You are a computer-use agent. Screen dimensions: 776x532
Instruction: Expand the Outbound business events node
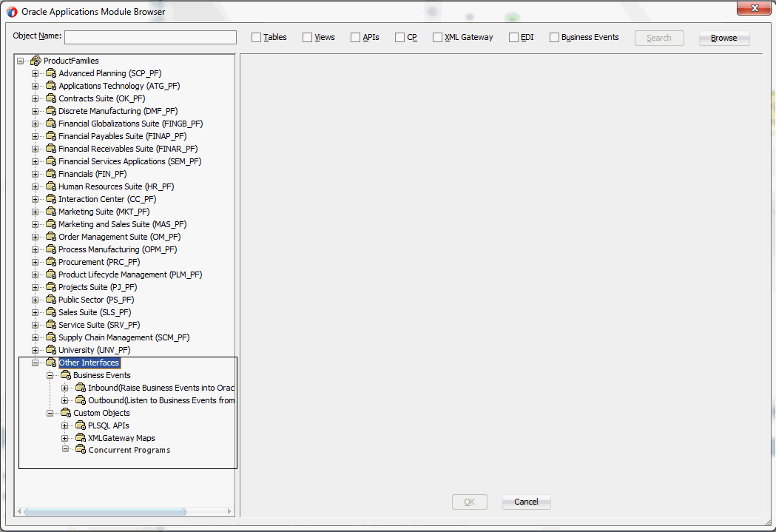65,400
